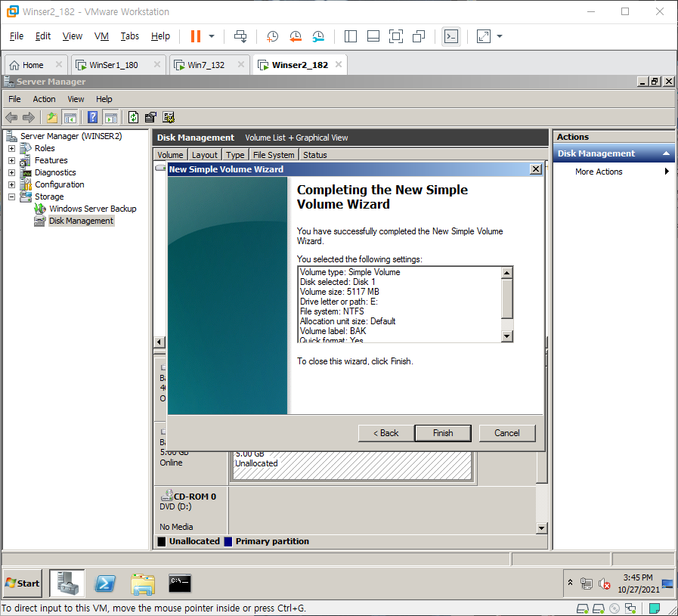Expand the Roles tree node

point(11,148)
